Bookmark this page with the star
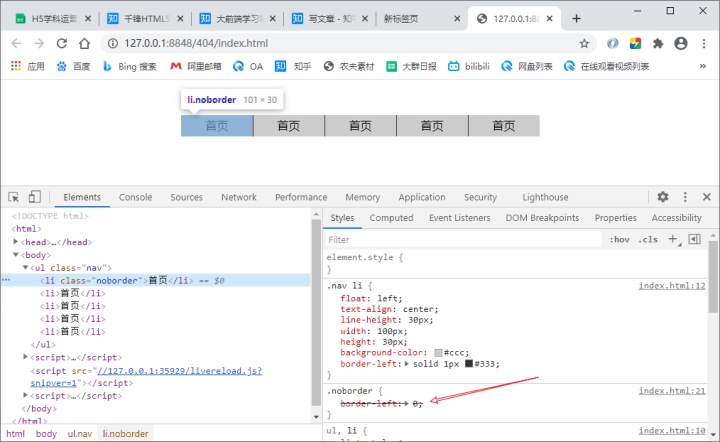The width and height of the screenshot is (720, 442). tap(584, 43)
